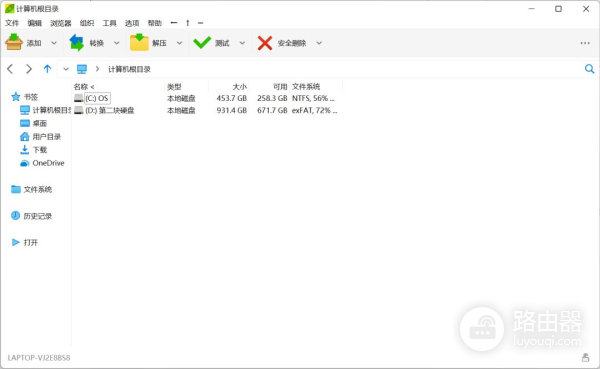Click the Test (测试) green checkmark icon
The width and height of the screenshot is (600, 369).
[202, 42]
